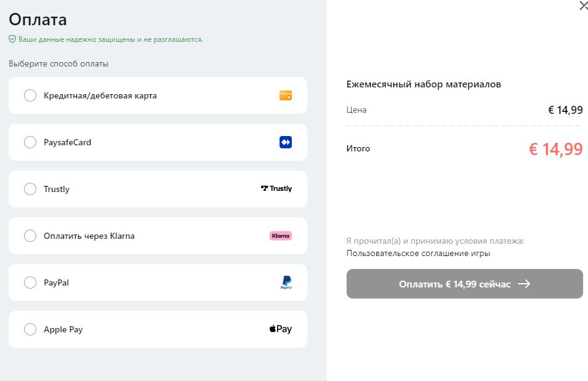Screen dimensions: 588x381
Task: Click the 'Кредитная/дебетовая карта' label
Action: click(100, 95)
